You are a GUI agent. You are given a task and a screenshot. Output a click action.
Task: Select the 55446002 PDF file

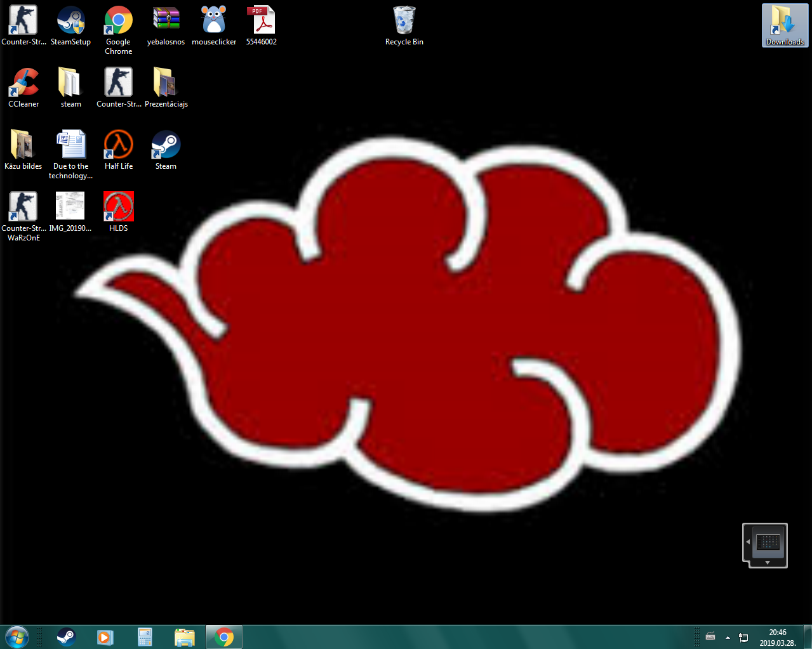[x=262, y=26]
